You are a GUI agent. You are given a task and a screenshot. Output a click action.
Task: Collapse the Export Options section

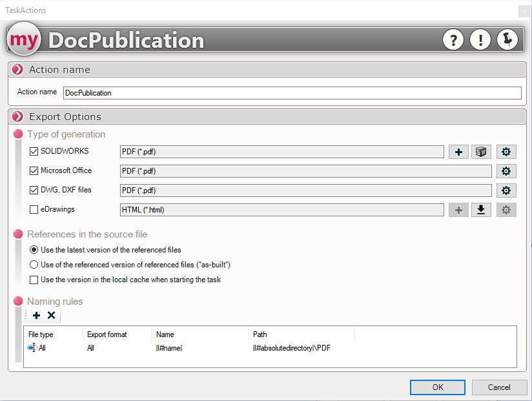pos(18,117)
